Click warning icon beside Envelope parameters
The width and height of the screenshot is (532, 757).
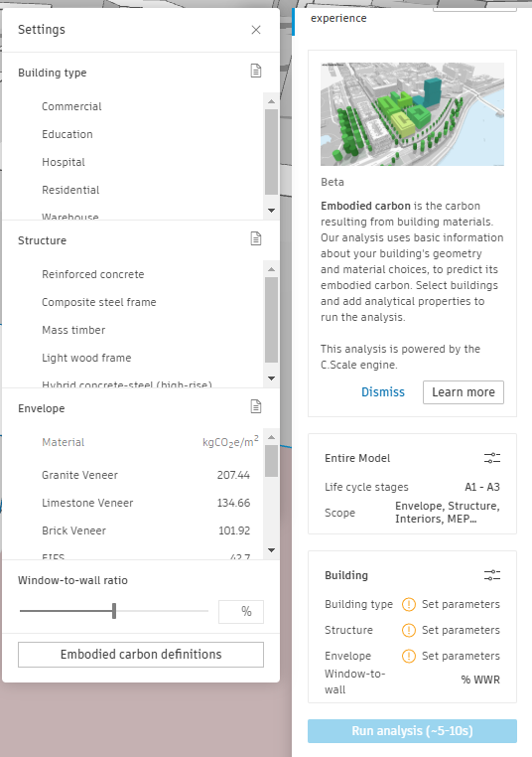point(409,656)
